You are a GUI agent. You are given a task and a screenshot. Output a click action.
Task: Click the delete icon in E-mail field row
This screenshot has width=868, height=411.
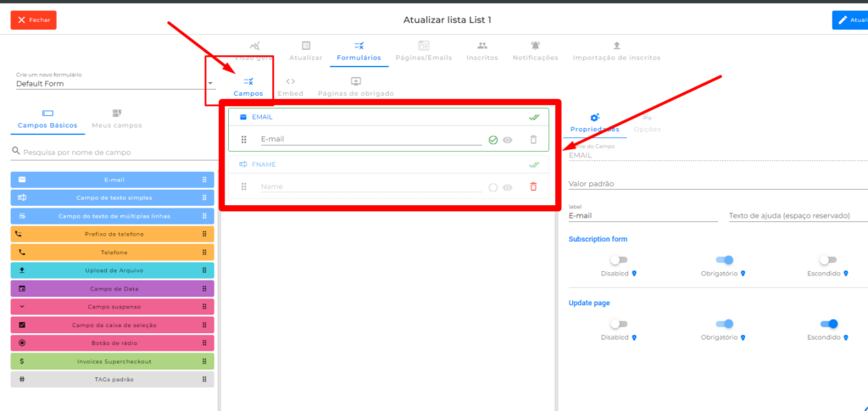533,140
